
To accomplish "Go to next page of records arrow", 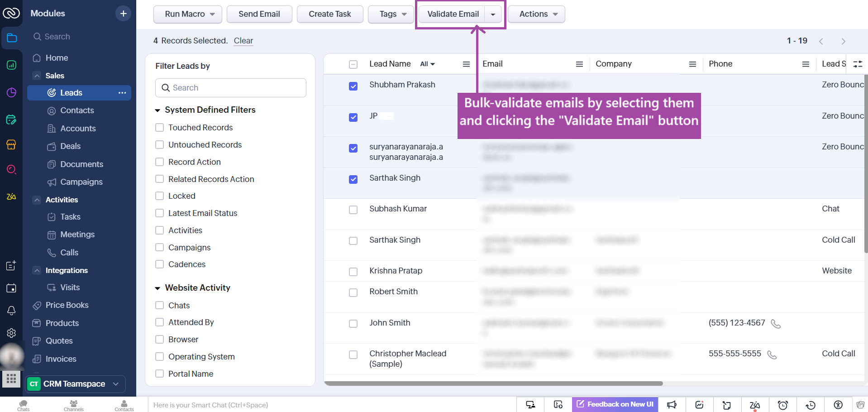I will click(x=843, y=41).
